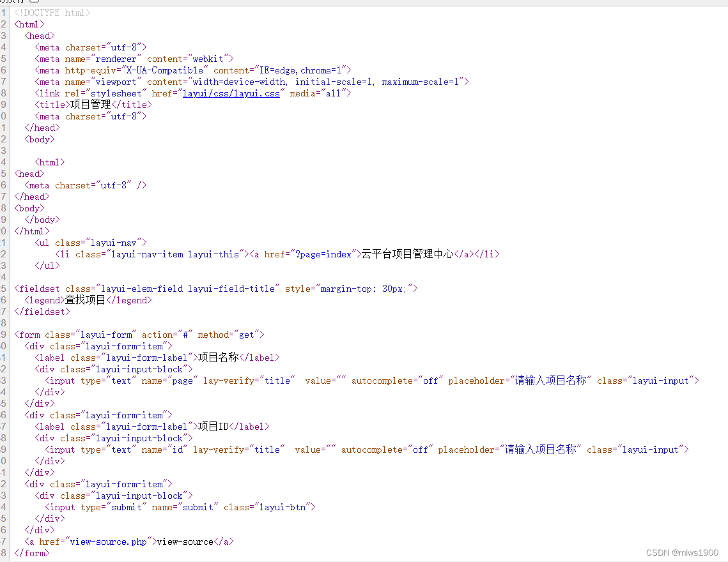Click the name="page" attribute in input
Image resolution: width=728 pixels, height=562 pixels.
169,381
